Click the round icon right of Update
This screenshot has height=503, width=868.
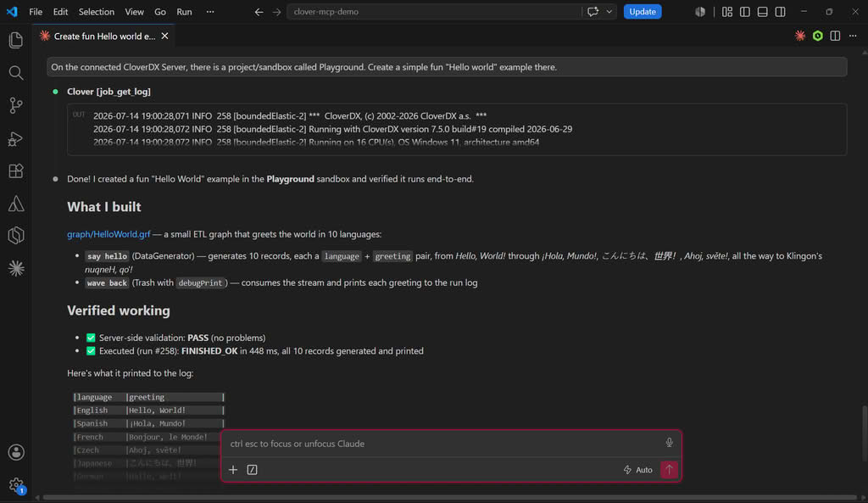pyautogui.click(x=700, y=12)
